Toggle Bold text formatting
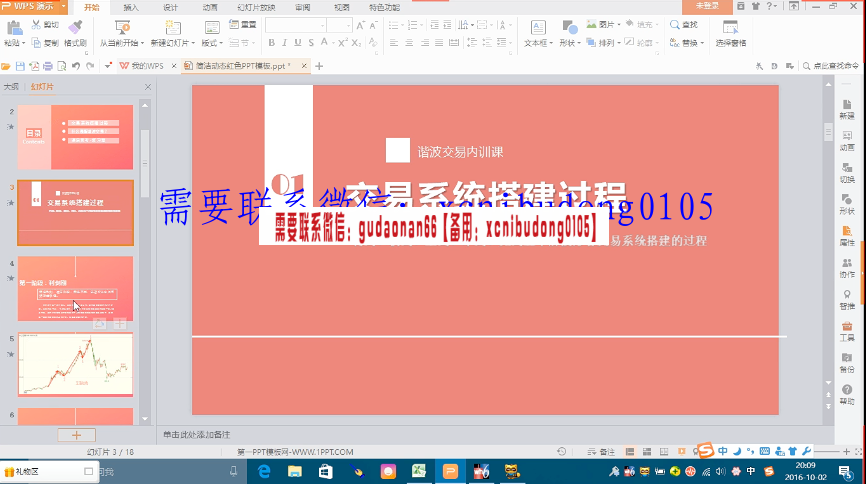Screen dimensions: 866x484 271,43
